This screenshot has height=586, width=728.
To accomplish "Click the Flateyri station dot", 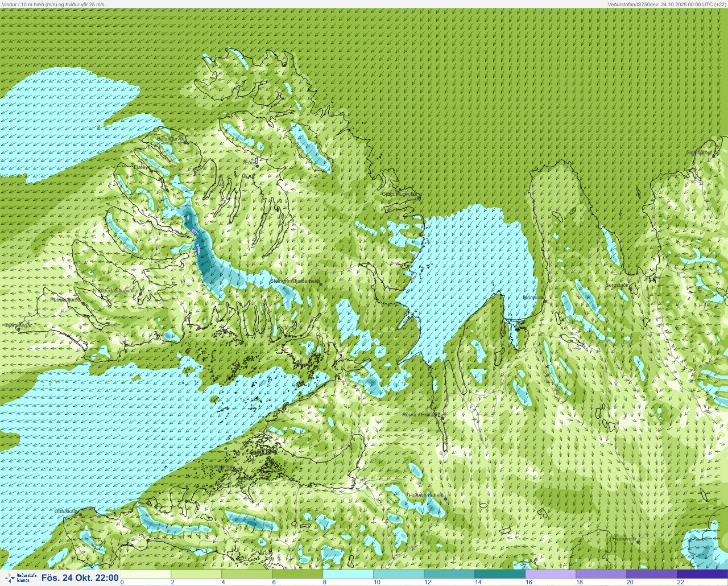I will tap(151, 171).
